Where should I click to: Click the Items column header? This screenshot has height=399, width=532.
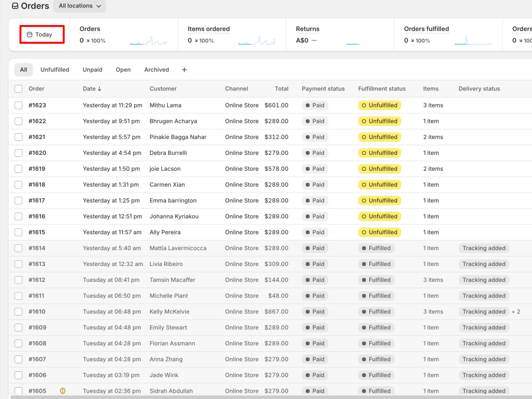[x=430, y=88]
